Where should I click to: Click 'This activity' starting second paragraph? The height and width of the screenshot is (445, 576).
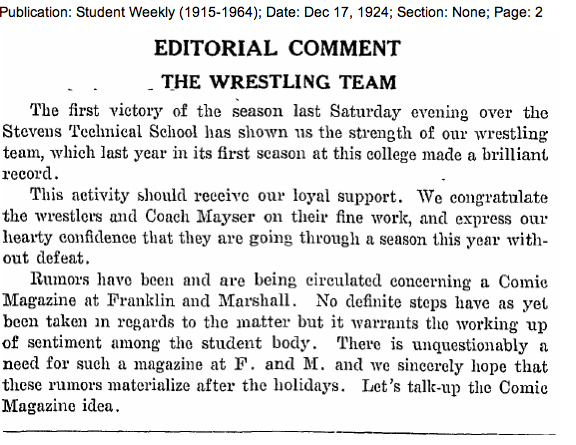[x=79, y=195]
